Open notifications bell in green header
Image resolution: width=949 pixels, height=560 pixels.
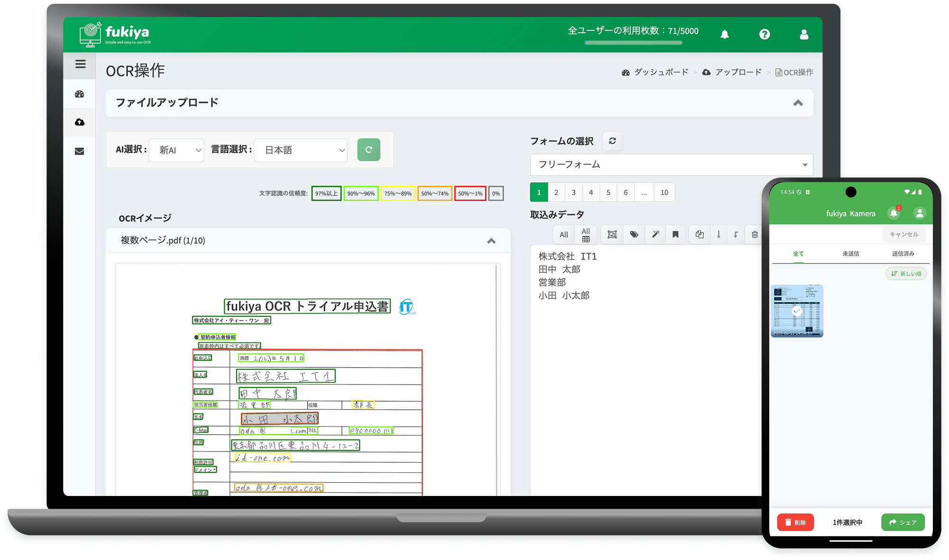[x=725, y=34]
